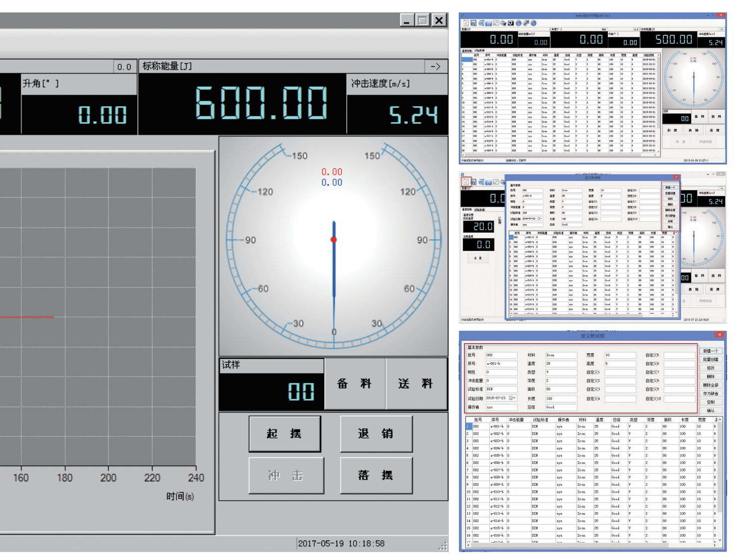Click the camera icon in top toolbar
The width and height of the screenshot is (735, 560).
pyautogui.click(x=511, y=23)
